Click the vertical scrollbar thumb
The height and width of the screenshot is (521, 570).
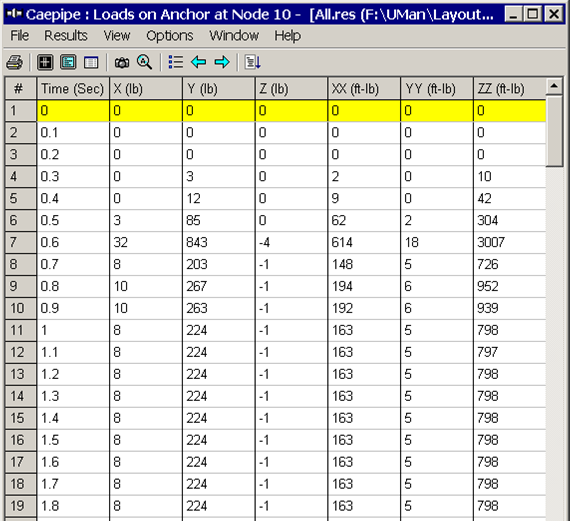pos(554,131)
